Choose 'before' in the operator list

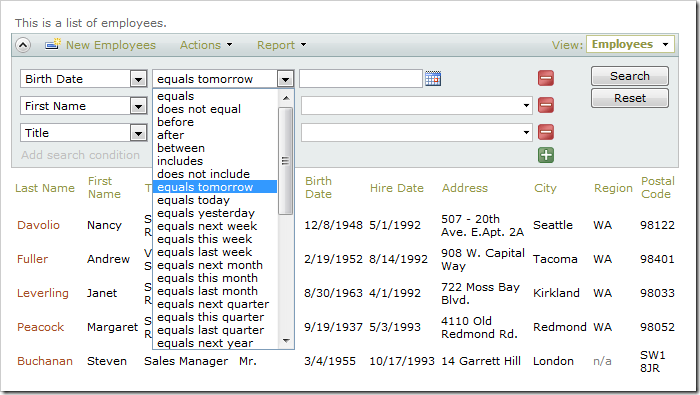tap(215, 122)
